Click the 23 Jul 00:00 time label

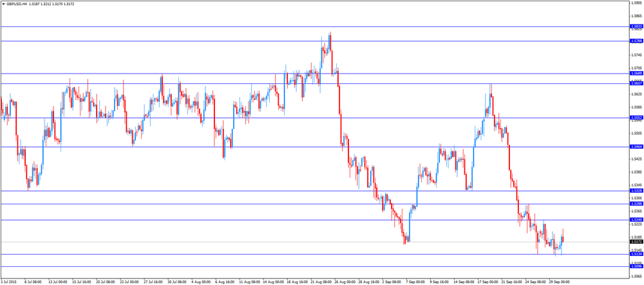[x=129, y=282]
